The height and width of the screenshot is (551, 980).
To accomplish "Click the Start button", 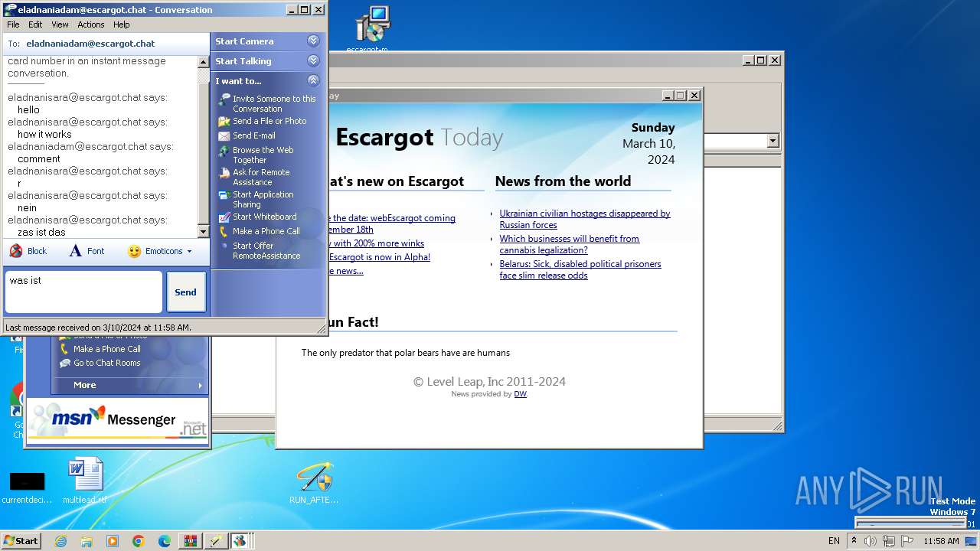I will pyautogui.click(x=21, y=541).
